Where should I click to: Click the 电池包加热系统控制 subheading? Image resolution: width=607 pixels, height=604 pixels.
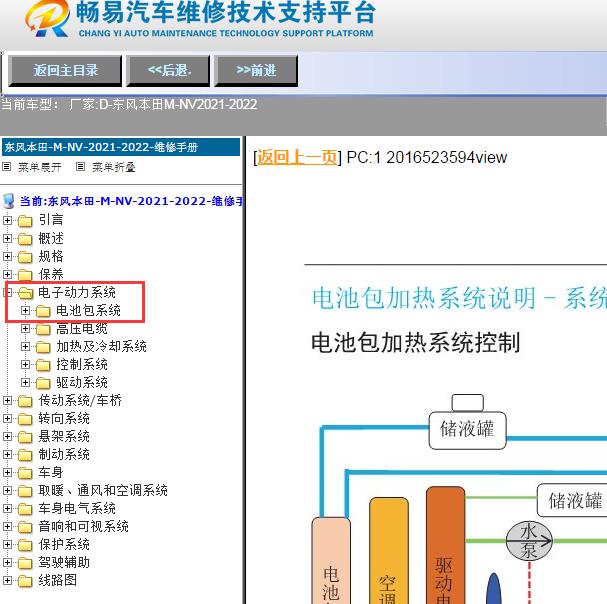click(415, 343)
